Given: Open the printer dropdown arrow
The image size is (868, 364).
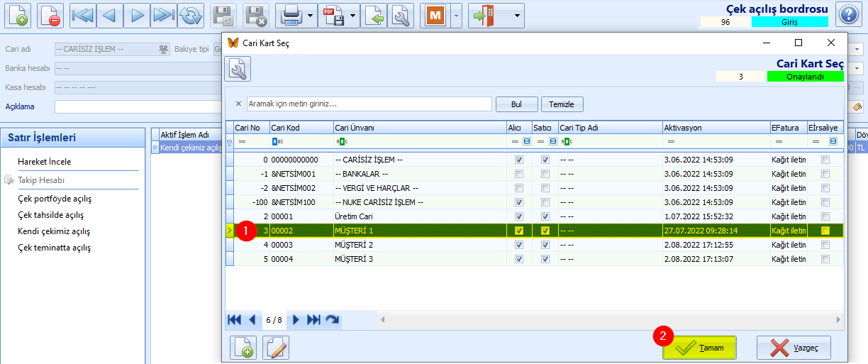Looking at the screenshot, I should [x=311, y=15].
